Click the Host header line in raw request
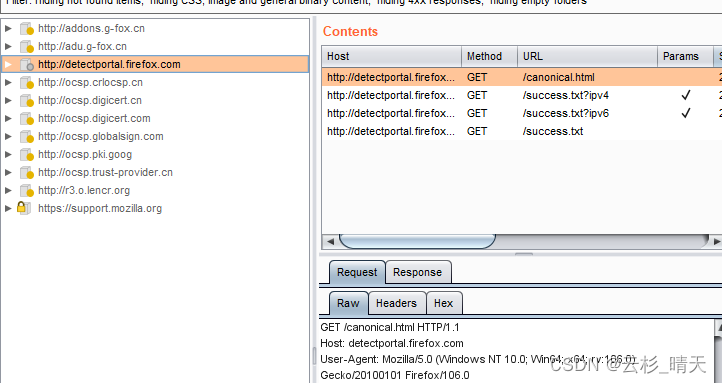 (392, 343)
